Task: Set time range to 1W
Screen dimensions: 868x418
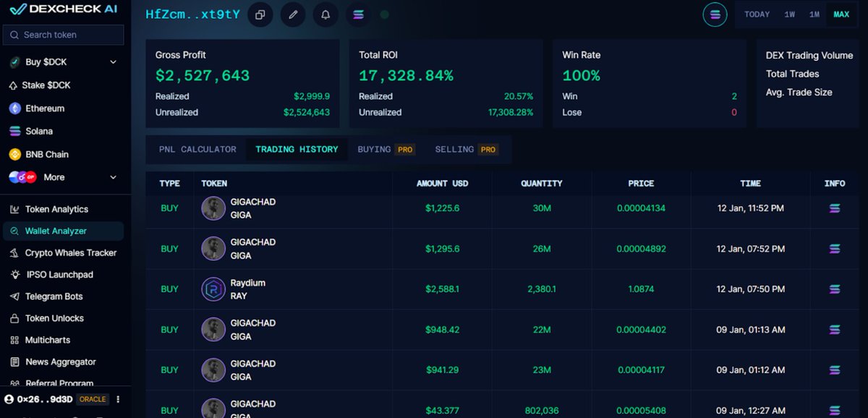Action: coord(790,14)
